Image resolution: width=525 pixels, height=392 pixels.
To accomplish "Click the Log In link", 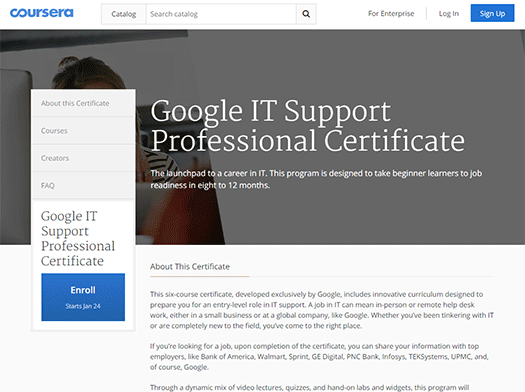I will [x=449, y=14].
